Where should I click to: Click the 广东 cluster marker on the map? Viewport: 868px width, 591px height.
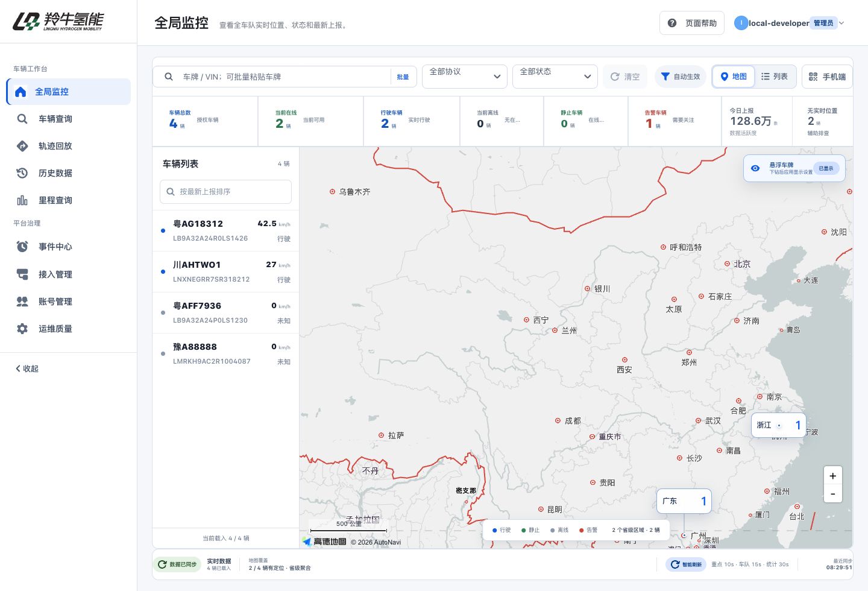tap(684, 501)
